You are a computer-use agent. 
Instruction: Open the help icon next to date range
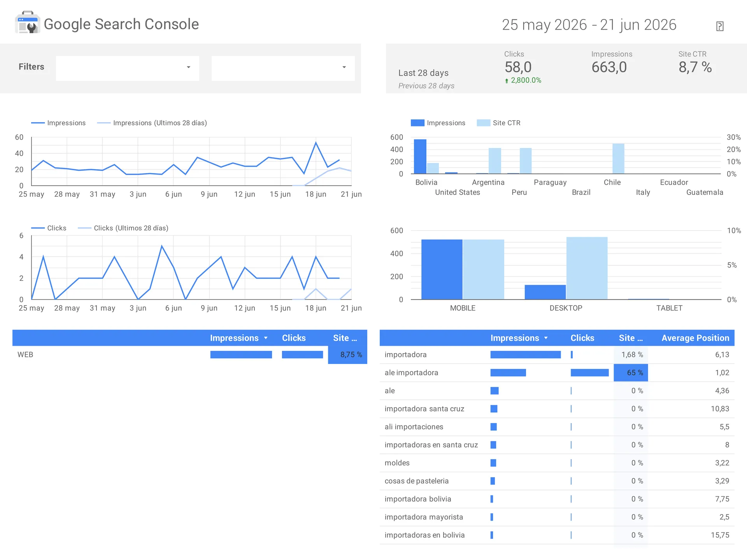pos(720,26)
